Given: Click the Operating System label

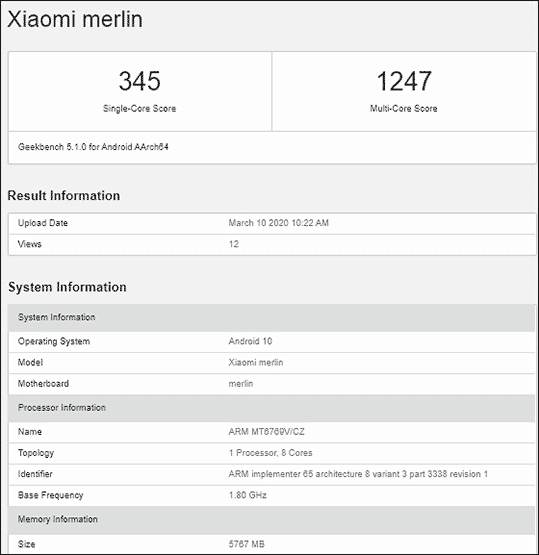Looking at the screenshot, I should pyautogui.click(x=54, y=342).
